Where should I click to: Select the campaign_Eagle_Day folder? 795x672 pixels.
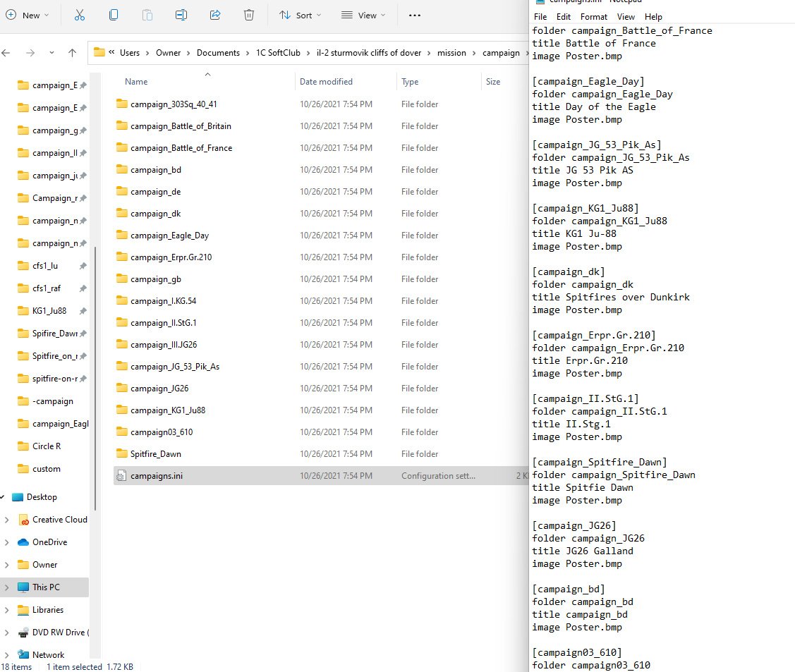click(x=169, y=236)
